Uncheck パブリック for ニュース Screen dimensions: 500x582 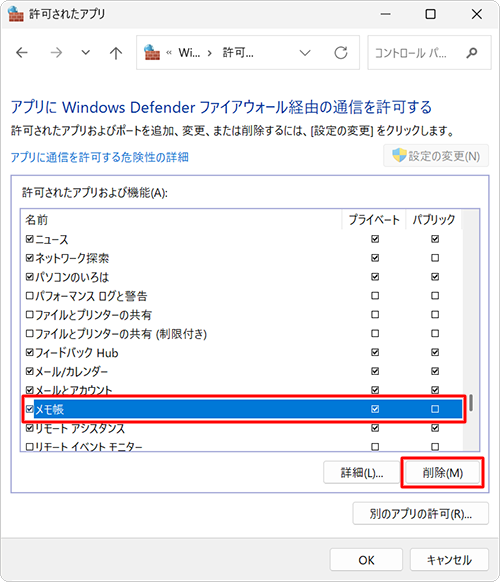[435, 239]
